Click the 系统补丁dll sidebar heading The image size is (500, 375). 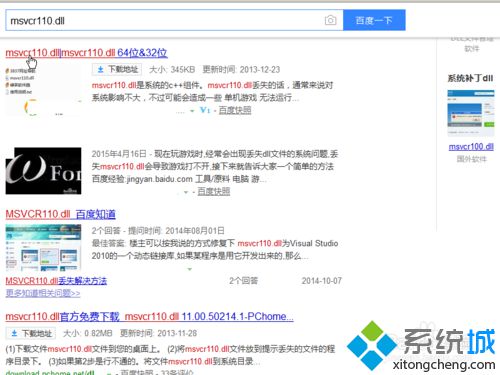click(x=470, y=78)
